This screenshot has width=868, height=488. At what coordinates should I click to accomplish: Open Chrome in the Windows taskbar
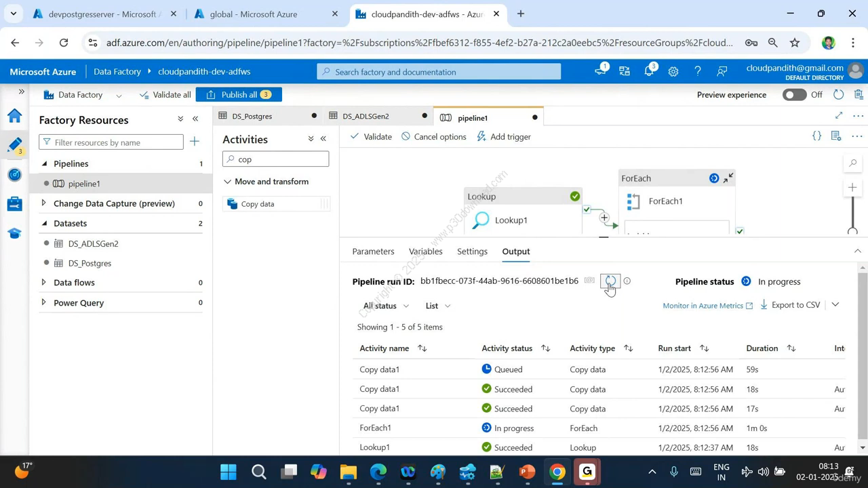click(x=557, y=472)
